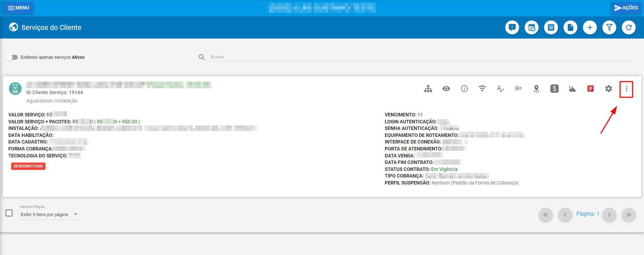Viewport: 644px width, 255px height.
Task: Click the Aguardando Instalação status text
Action: pos(52,101)
